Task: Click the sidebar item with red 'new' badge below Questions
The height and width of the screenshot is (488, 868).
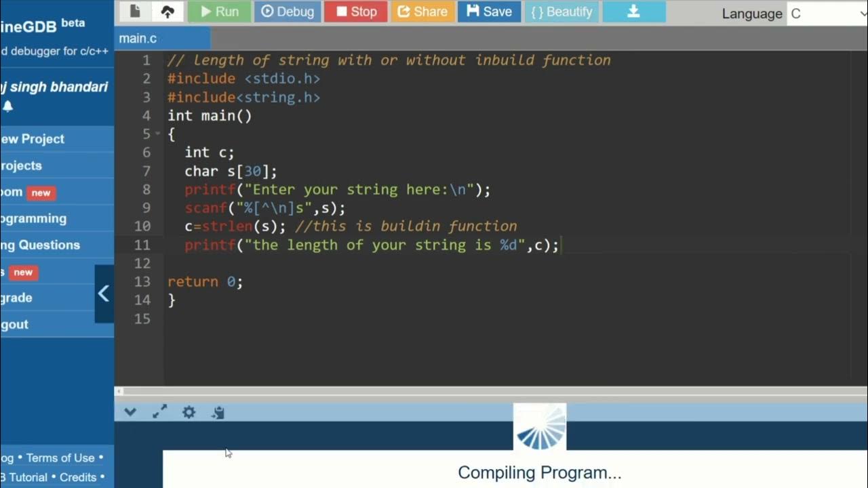Action: [57, 272]
